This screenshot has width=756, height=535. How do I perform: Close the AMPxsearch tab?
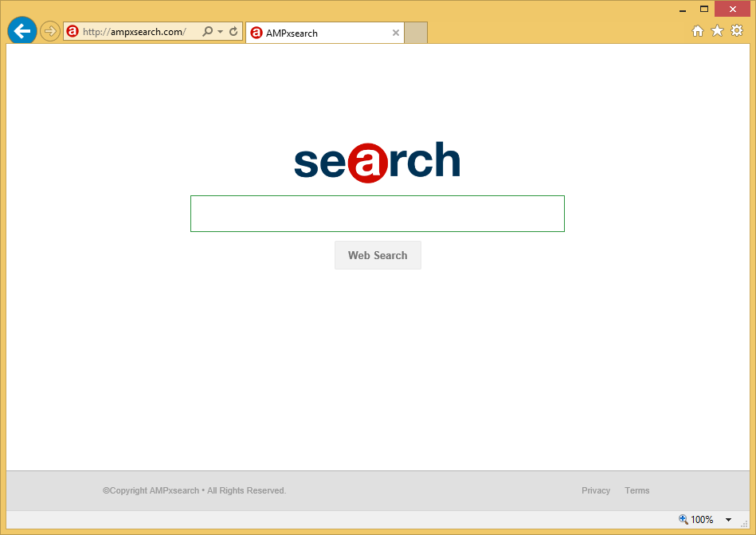click(396, 33)
